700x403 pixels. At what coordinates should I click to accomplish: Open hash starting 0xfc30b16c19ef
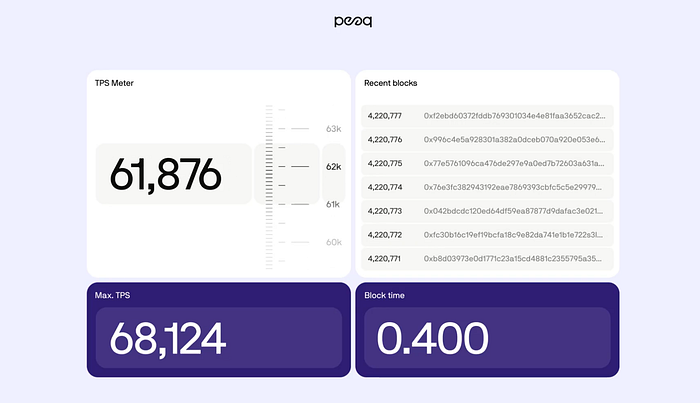(513, 235)
